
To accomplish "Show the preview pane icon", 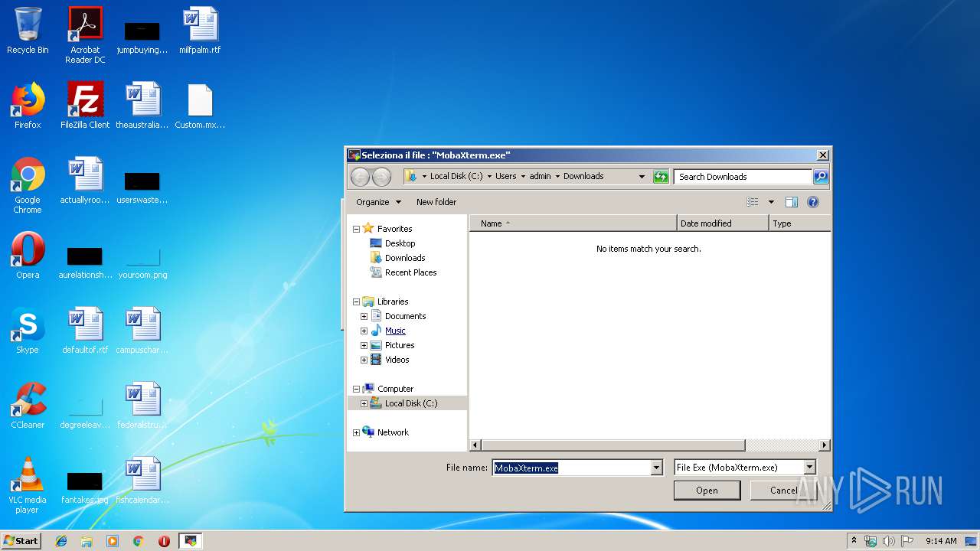I will [x=792, y=202].
